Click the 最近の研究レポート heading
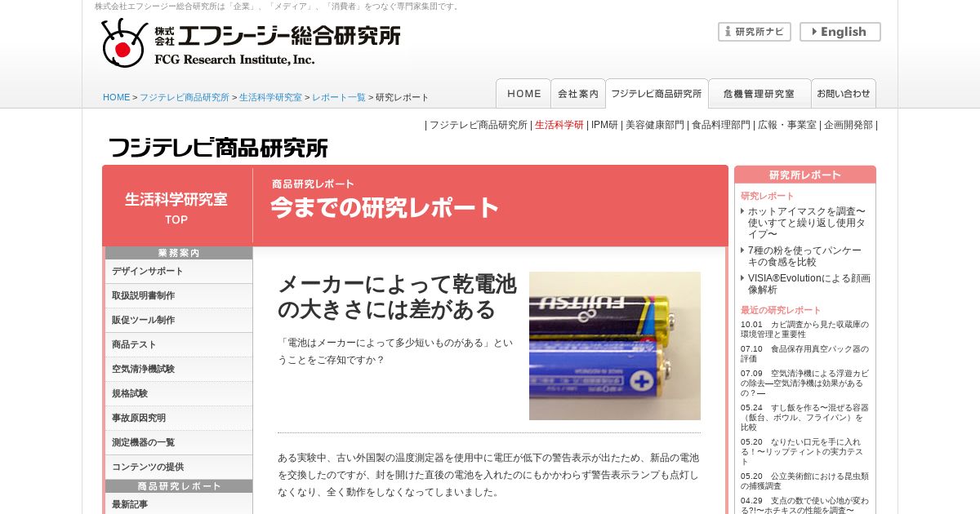 pos(781,310)
